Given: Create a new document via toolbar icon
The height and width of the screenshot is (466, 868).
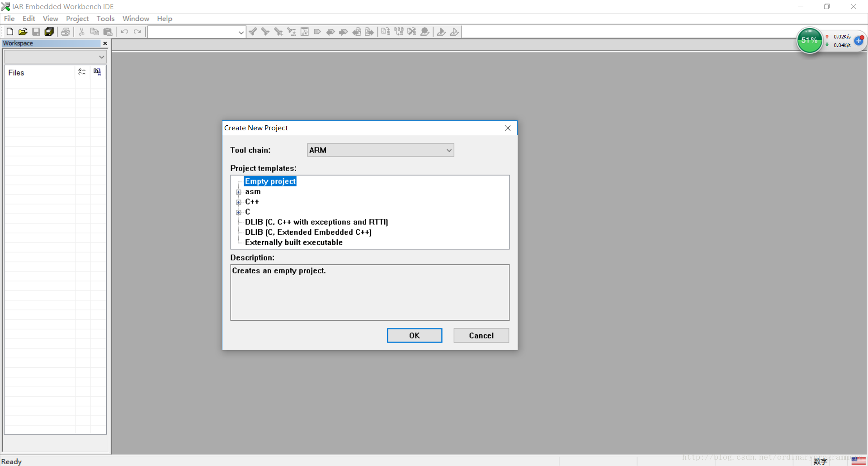Looking at the screenshot, I should 9,32.
